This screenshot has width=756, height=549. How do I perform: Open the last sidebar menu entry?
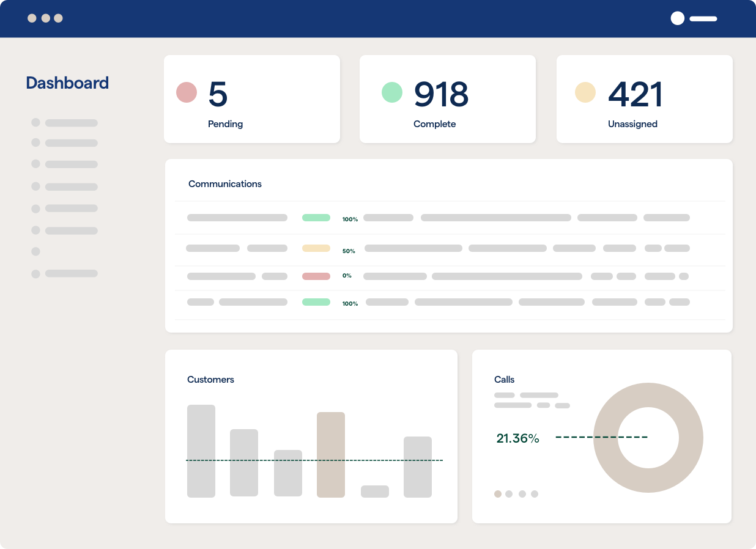tap(64, 273)
